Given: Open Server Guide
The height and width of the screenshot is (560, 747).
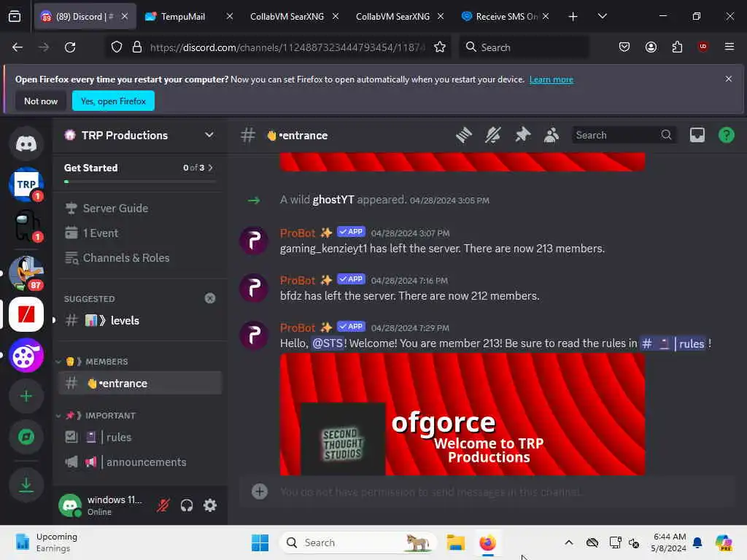Looking at the screenshot, I should [x=139, y=208].
